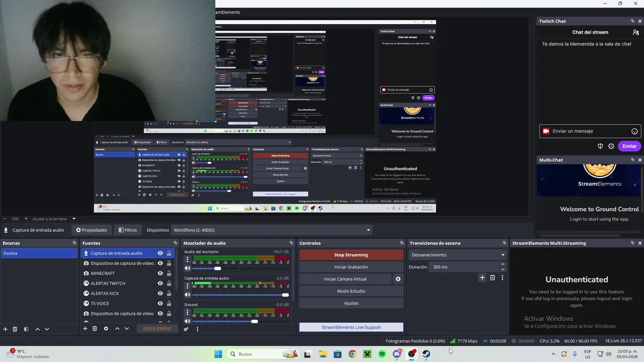Open Google Chrome from the taskbar
This screenshot has width=644, height=362.
point(352,354)
